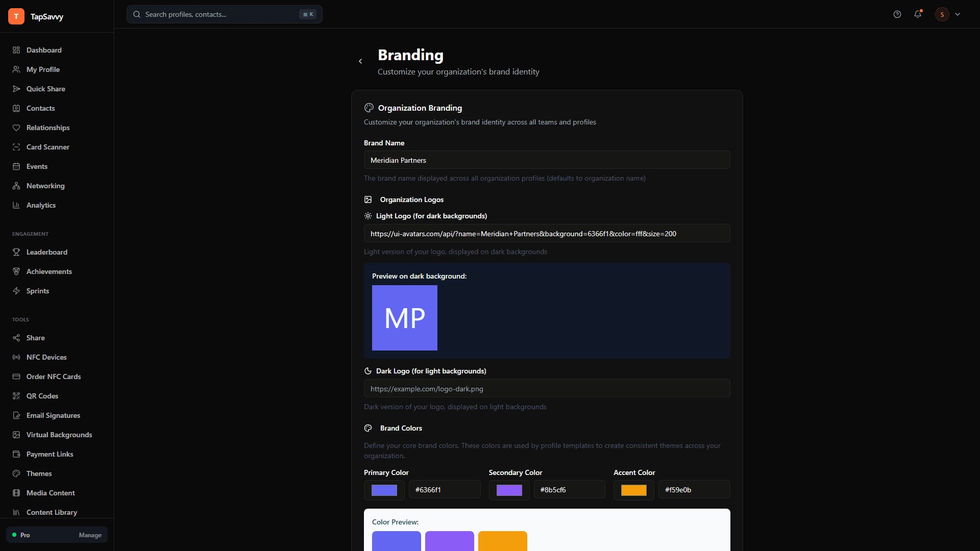Open the notifications bell
This screenshot has height=551, width=980.
pos(918,14)
